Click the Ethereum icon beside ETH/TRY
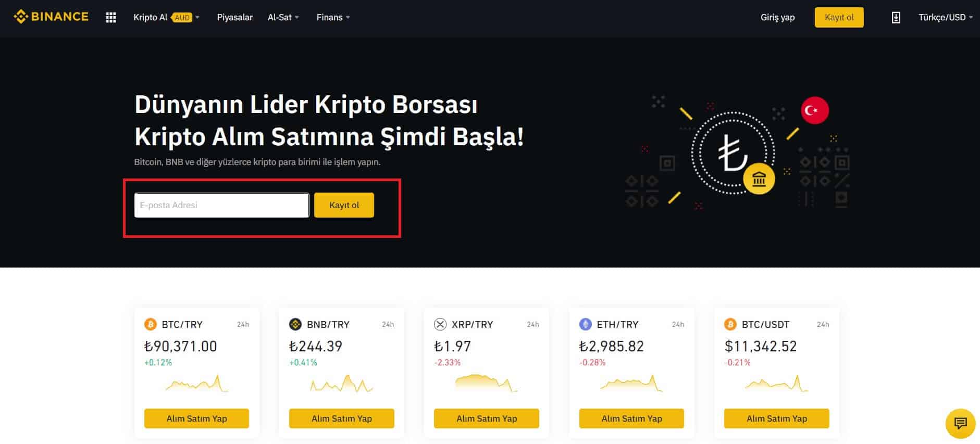The height and width of the screenshot is (444, 980). click(x=585, y=324)
